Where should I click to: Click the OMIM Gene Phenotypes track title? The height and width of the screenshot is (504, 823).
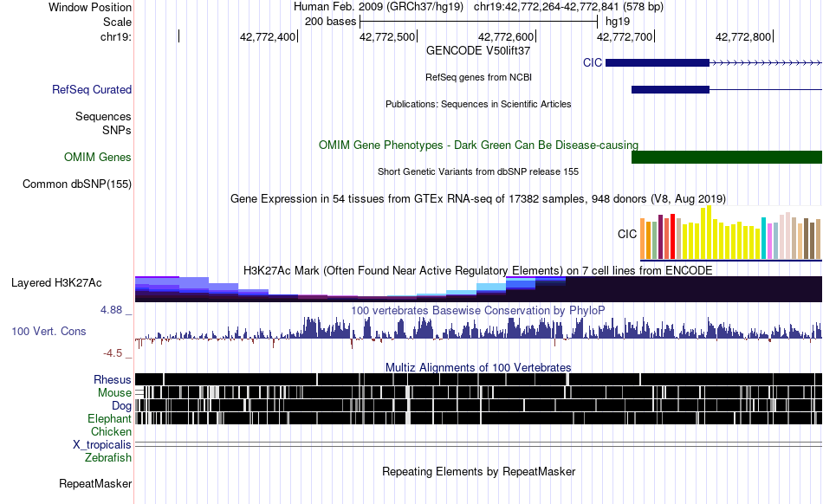coord(478,145)
